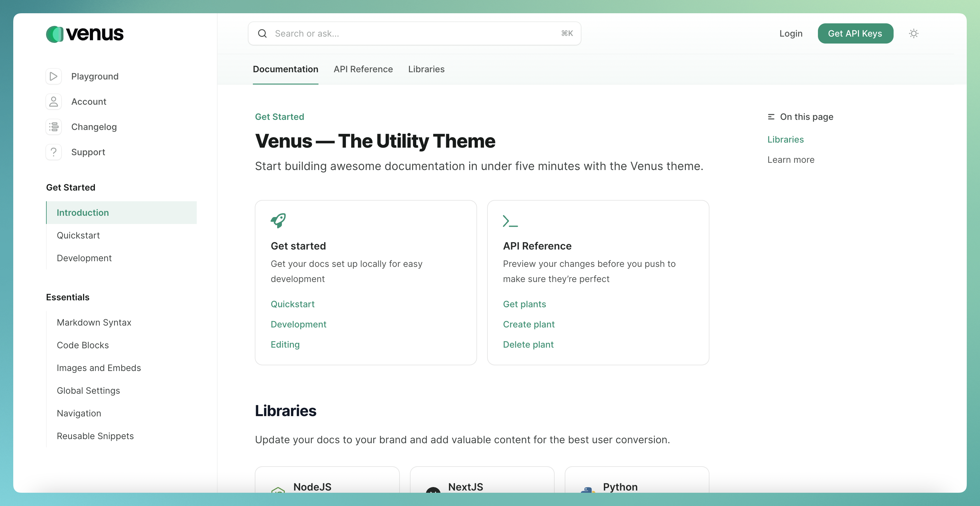980x506 pixels.
Task: Switch to the API Reference tab
Action: point(363,69)
